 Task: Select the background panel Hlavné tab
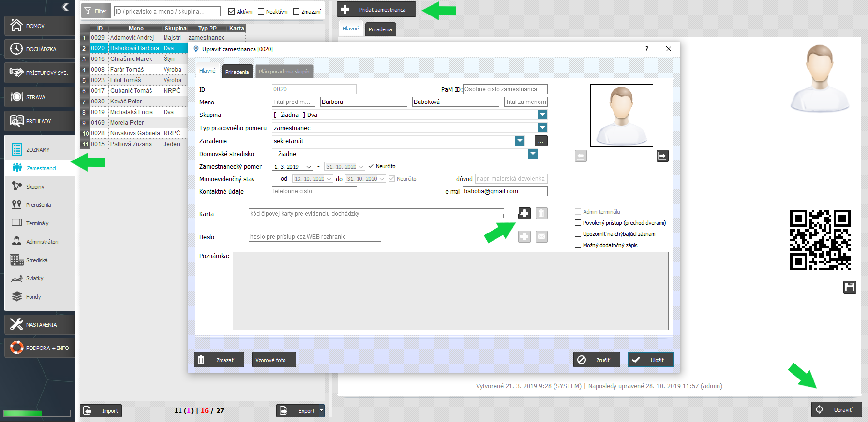click(x=351, y=29)
